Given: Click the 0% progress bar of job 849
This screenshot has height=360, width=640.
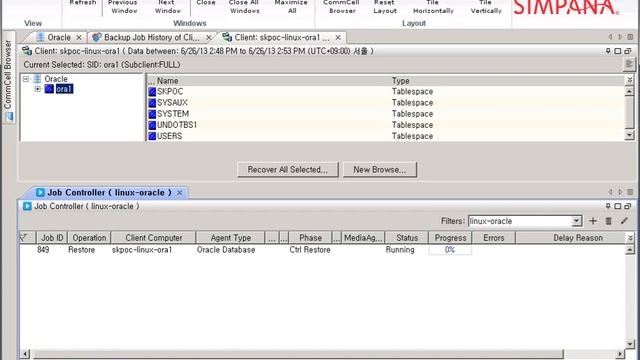Looking at the screenshot, I should (450, 249).
